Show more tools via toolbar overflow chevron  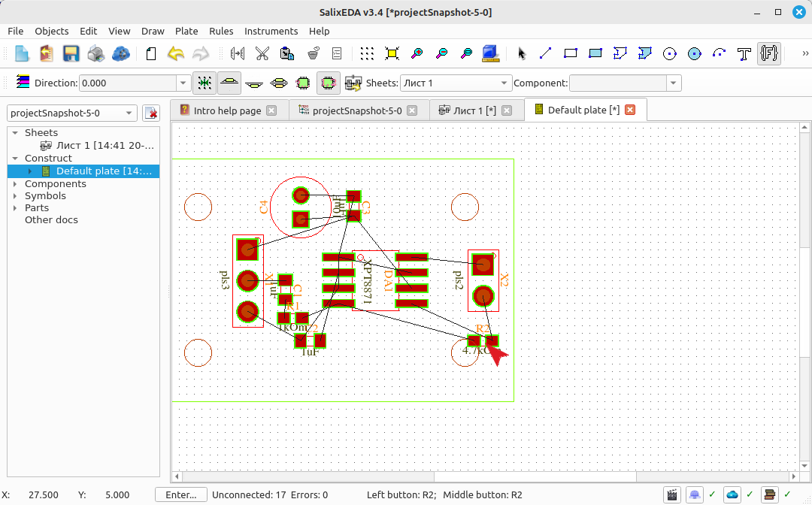point(804,53)
